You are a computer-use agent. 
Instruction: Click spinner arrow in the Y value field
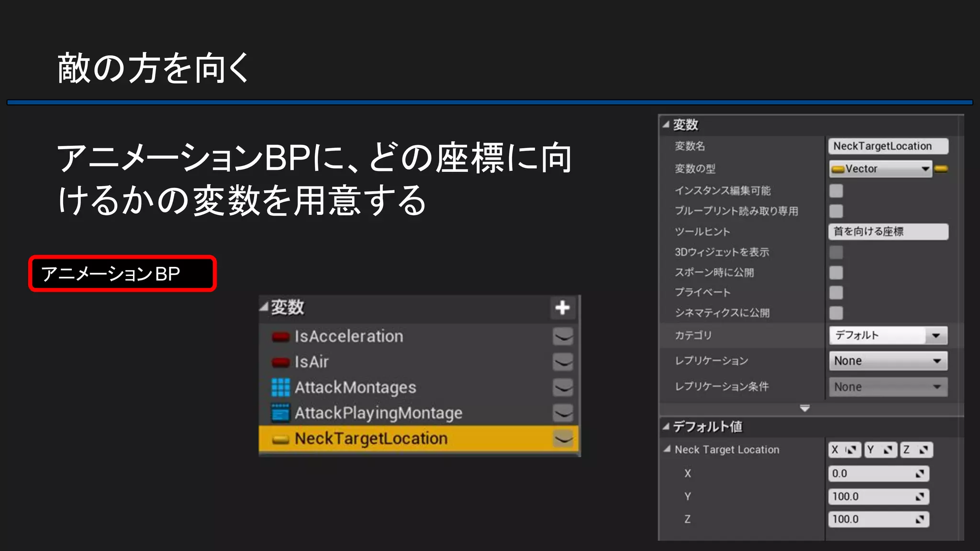tap(920, 496)
